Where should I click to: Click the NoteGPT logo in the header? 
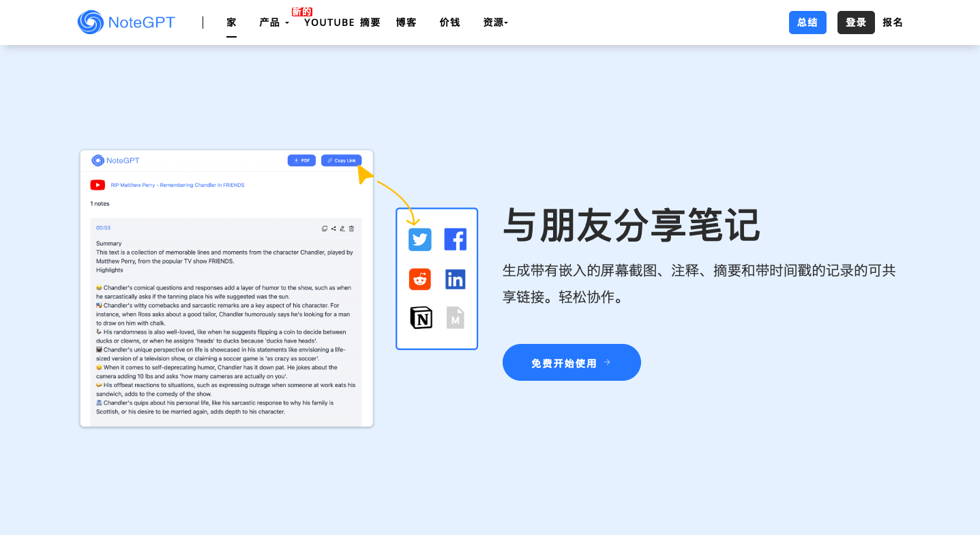[126, 23]
